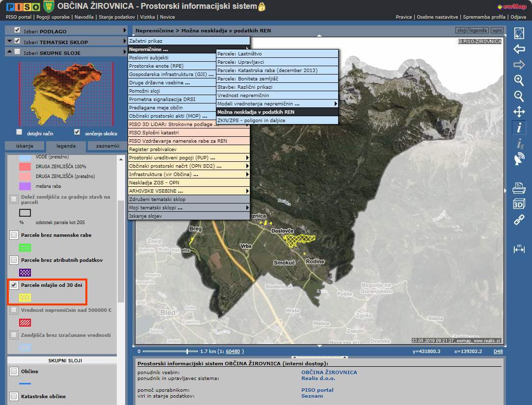
Task: Show the full municipality extent
Action: (x=519, y=33)
